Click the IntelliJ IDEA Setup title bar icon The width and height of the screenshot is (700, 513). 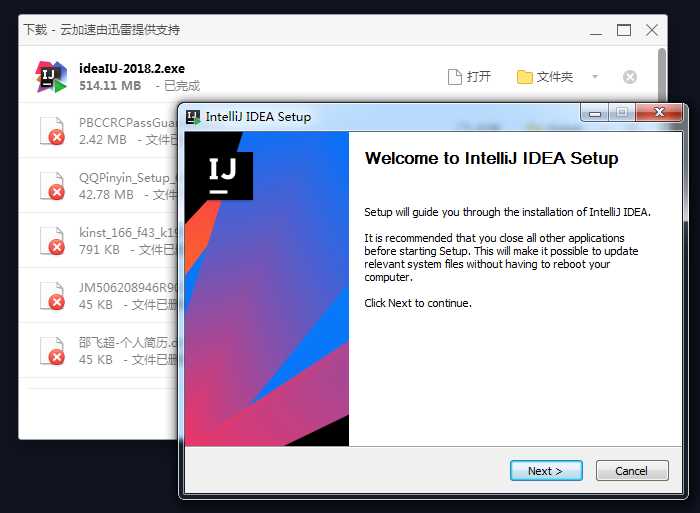coord(193,117)
